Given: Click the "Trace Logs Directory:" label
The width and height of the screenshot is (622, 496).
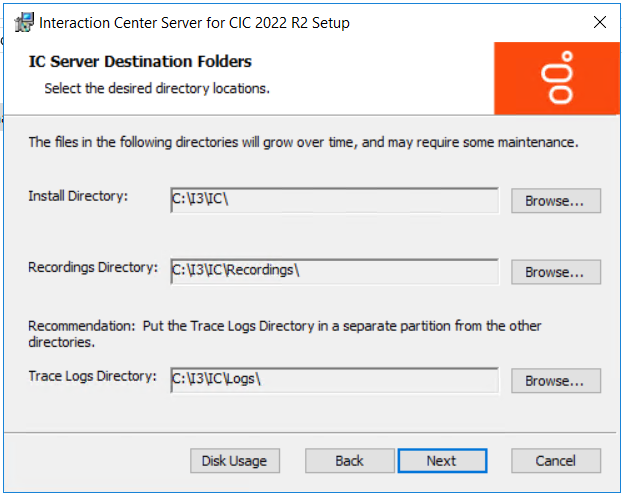Looking at the screenshot, I should pyautogui.click(x=92, y=377).
